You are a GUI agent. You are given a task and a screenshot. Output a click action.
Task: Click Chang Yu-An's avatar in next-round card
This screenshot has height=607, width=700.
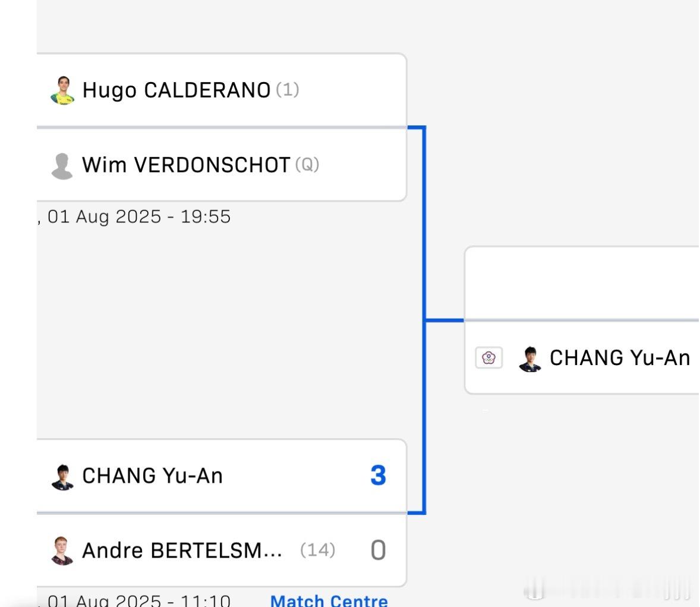(x=530, y=358)
